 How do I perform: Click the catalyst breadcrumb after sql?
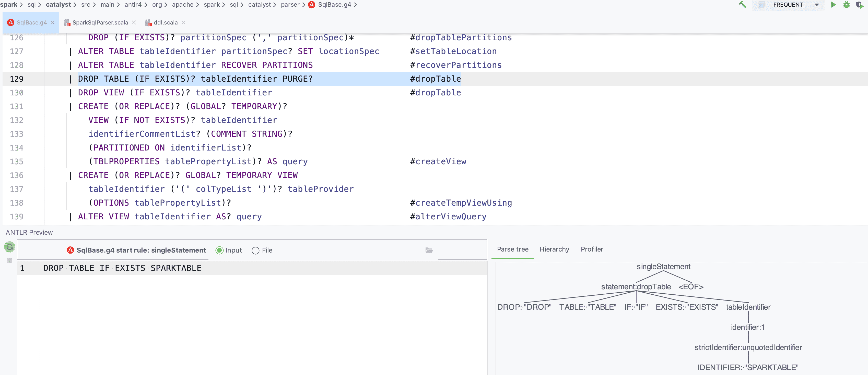(58, 5)
